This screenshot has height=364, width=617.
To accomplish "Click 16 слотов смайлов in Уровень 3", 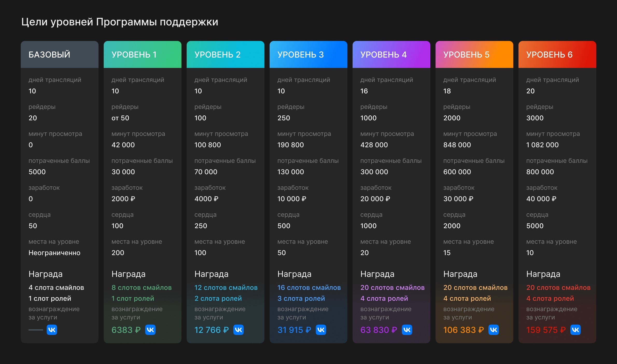I will pos(309,288).
